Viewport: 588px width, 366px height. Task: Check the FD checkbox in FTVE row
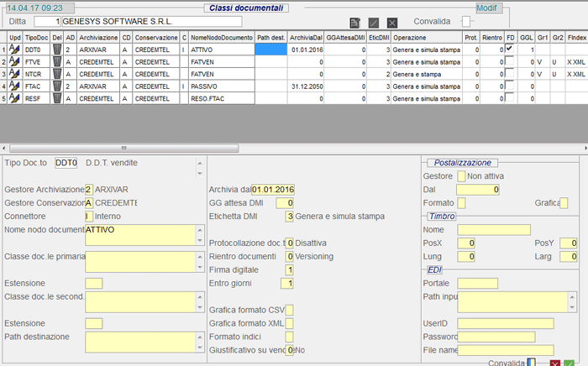[x=509, y=60]
